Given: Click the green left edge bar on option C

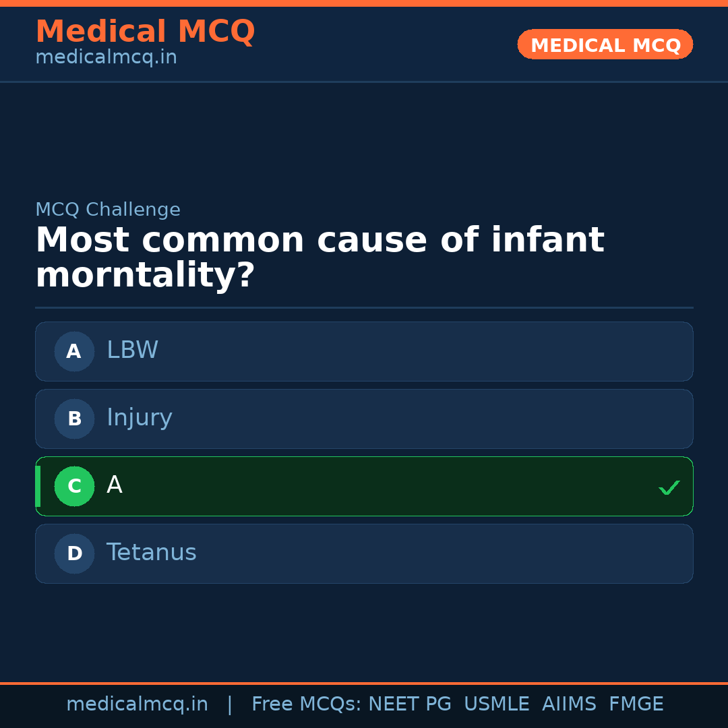Looking at the screenshot, I should pos(38,486).
